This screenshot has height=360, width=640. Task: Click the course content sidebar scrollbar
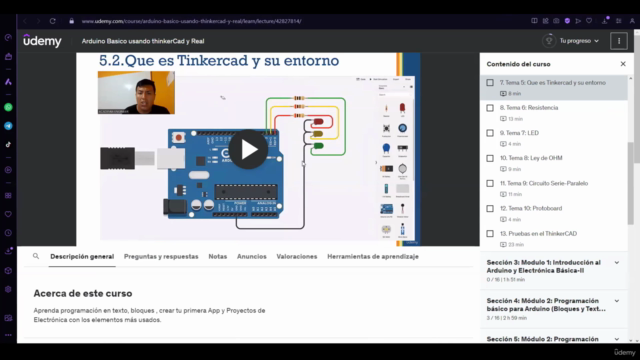coord(631,183)
